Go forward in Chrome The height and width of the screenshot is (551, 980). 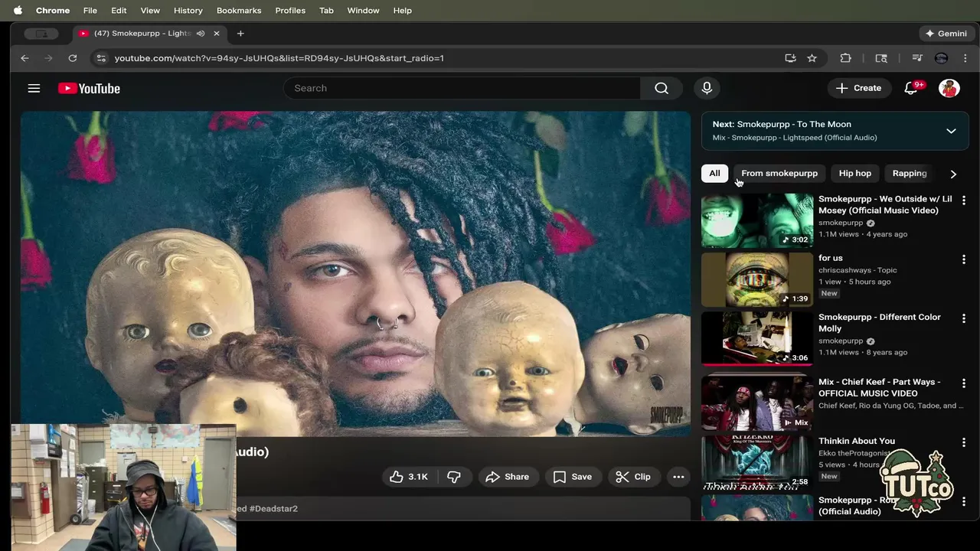pos(48,58)
